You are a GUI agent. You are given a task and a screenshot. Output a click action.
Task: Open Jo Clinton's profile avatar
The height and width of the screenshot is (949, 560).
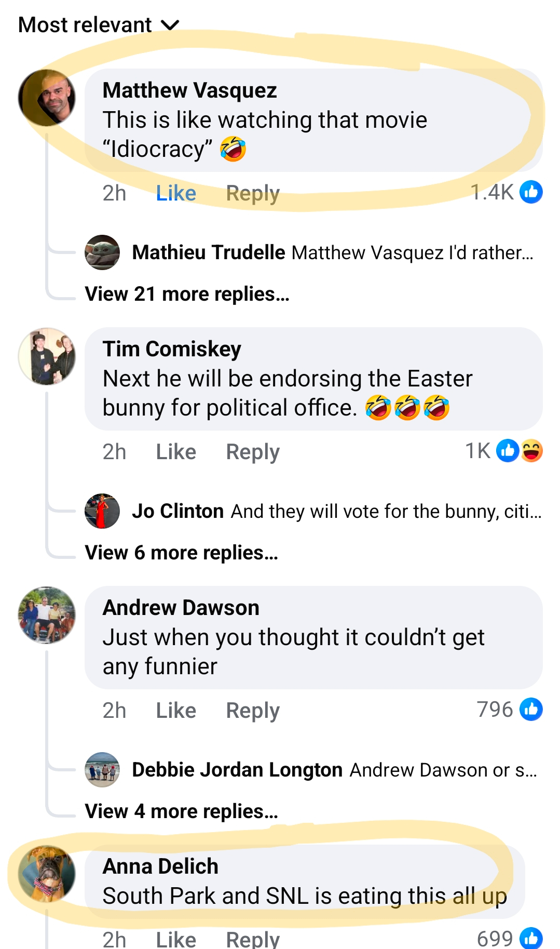pyautogui.click(x=102, y=511)
